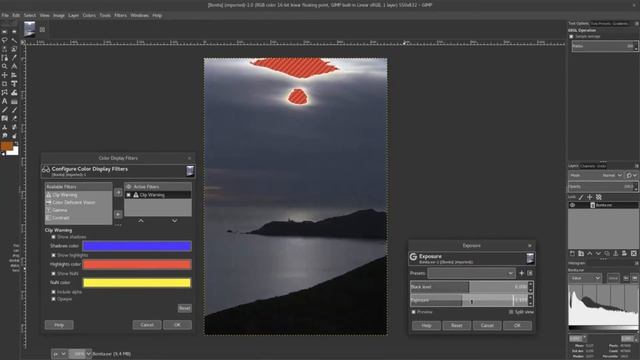Open the File menu
This screenshot has height=360, width=640.
pyautogui.click(x=5, y=15)
